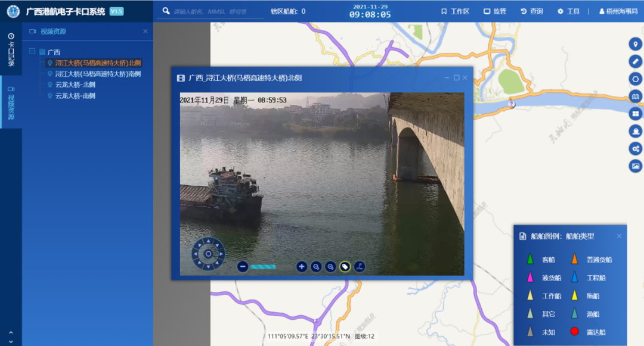Click the PTZ center button on video
Screen dimensions: 644x346
tap(208, 254)
